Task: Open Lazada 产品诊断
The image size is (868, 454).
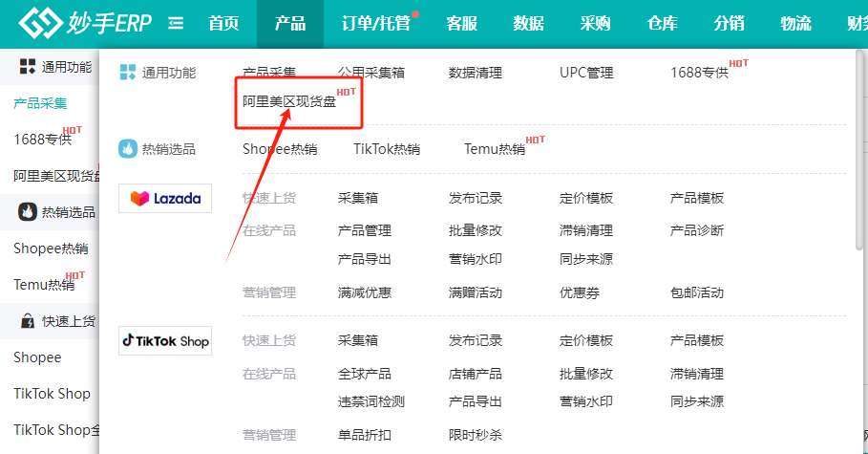Action: [x=697, y=230]
